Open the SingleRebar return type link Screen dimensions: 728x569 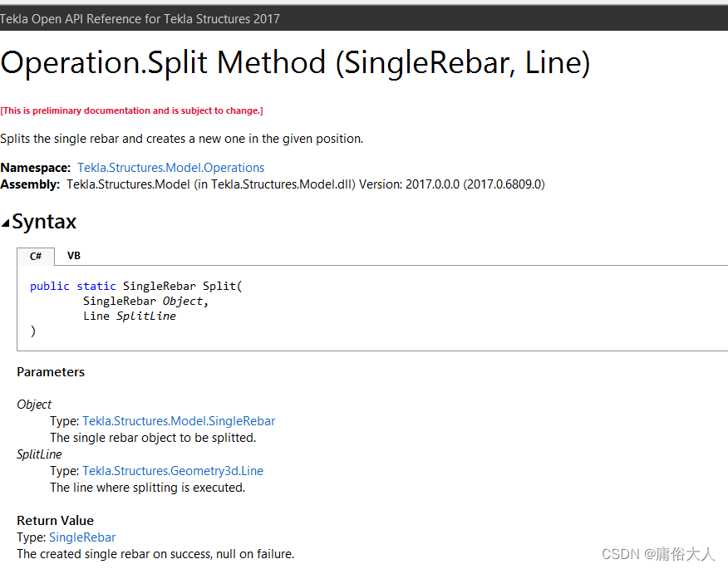click(x=82, y=537)
